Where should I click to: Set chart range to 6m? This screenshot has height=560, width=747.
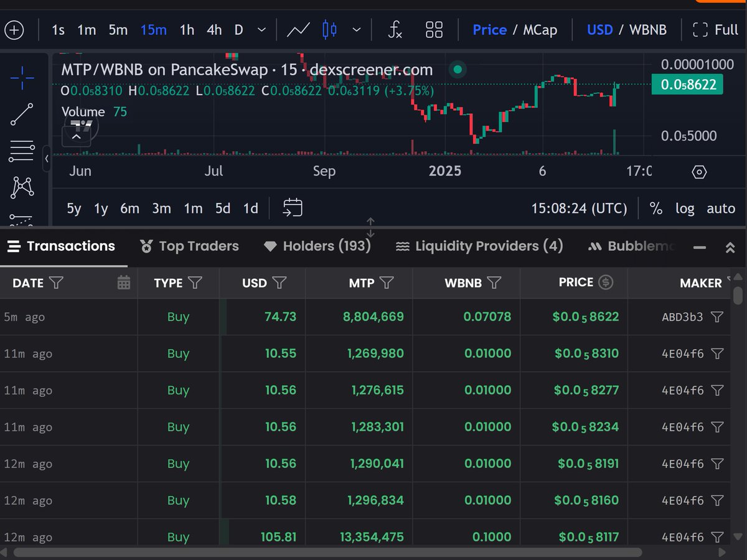pyautogui.click(x=129, y=208)
